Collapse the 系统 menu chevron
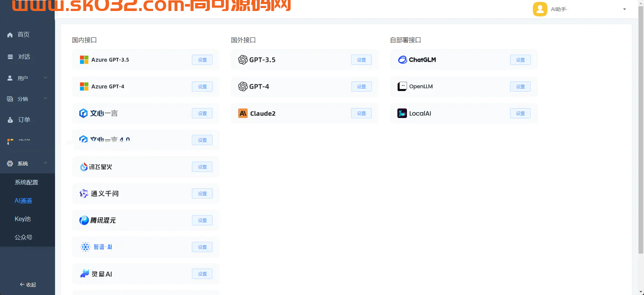 46,163
